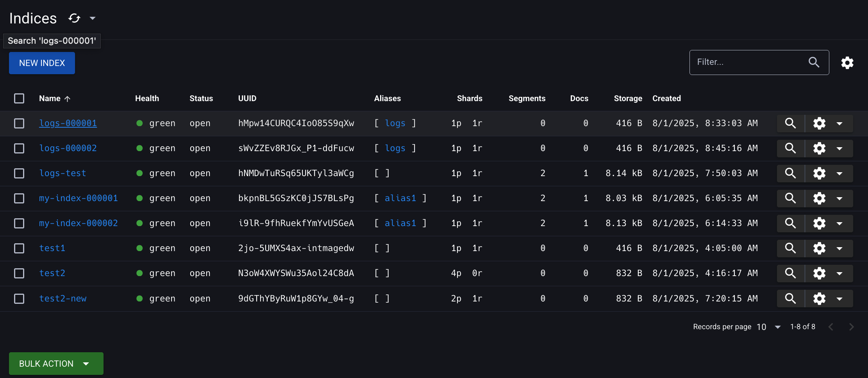The image size is (868, 378).
Task: Click search icon for my-index-000002 row
Action: (790, 223)
